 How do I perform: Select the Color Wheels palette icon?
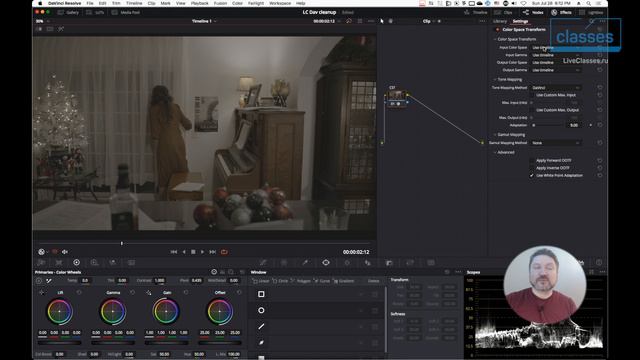pyautogui.click(x=76, y=262)
